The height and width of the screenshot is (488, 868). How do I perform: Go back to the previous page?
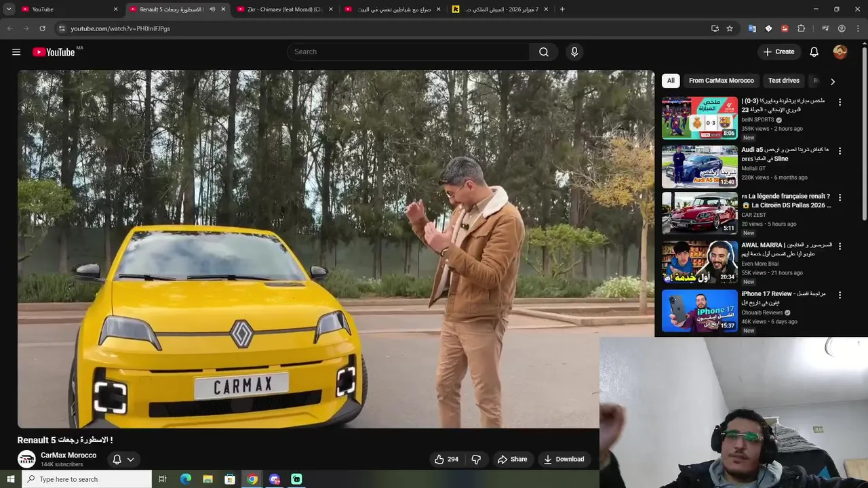click(x=10, y=28)
